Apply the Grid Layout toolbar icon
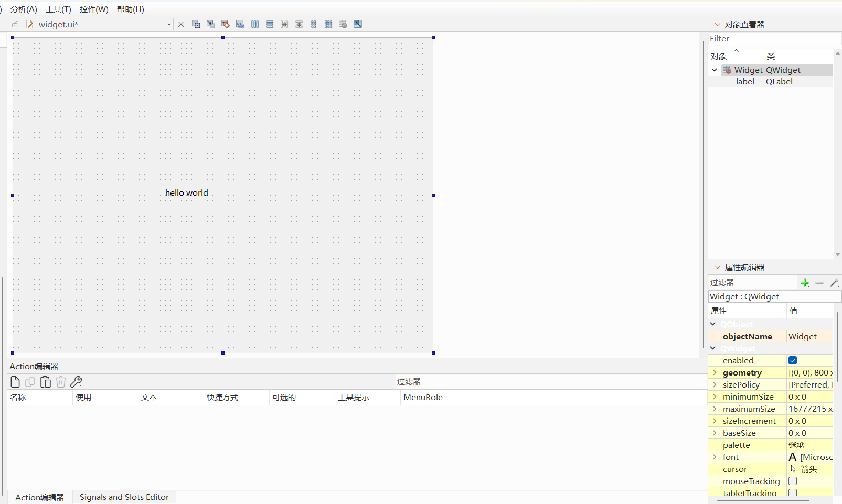This screenshot has width=842, height=504. (328, 24)
